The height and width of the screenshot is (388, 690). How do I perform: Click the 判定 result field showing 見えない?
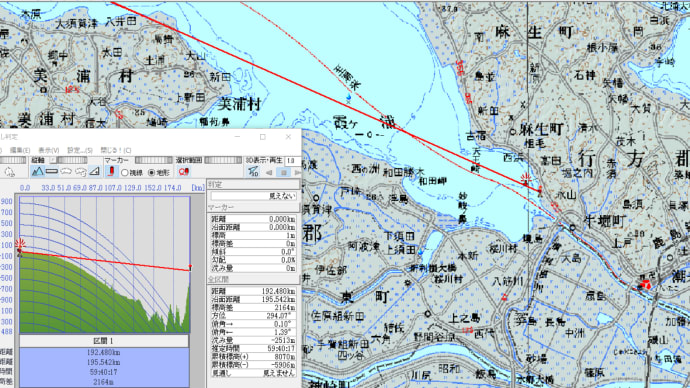pos(253,196)
